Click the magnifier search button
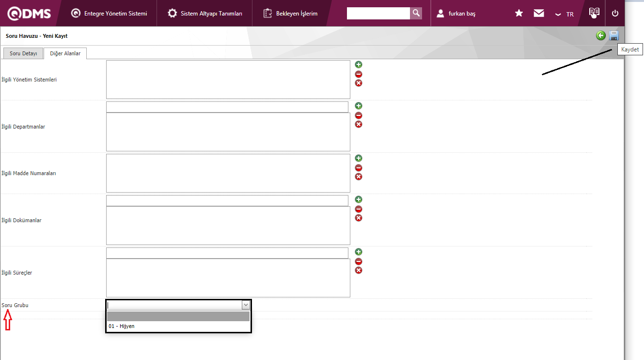This screenshot has width=644, height=360. (x=416, y=14)
